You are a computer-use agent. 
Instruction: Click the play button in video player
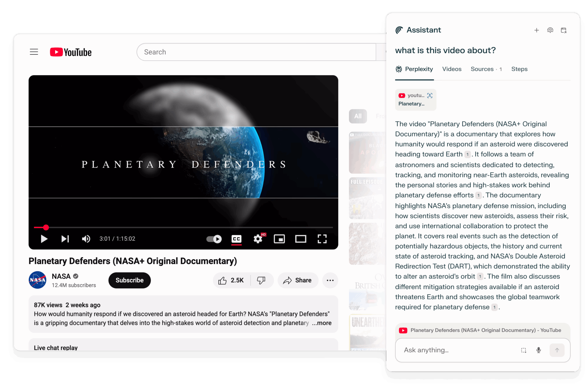[44, 239]
